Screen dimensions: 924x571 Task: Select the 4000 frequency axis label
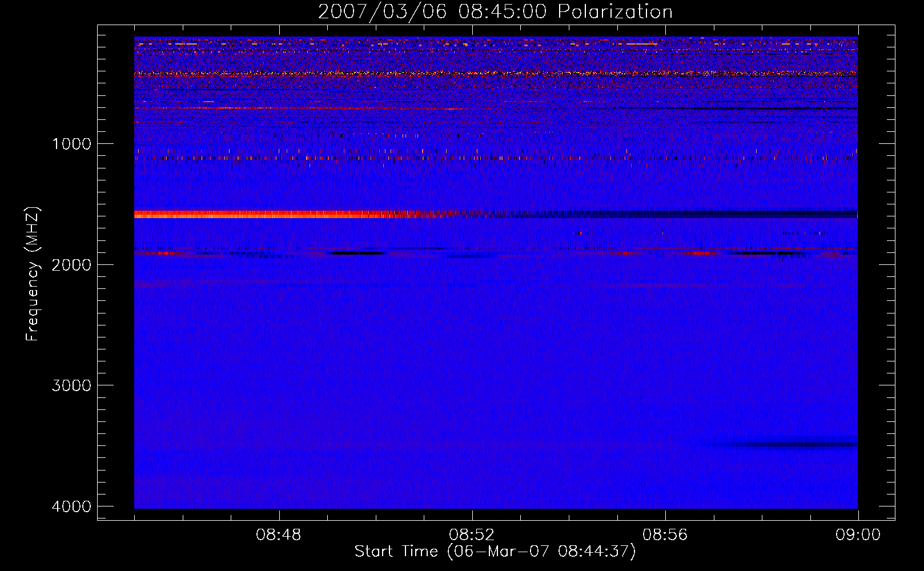pyautogui.click(x=71, y=506)
